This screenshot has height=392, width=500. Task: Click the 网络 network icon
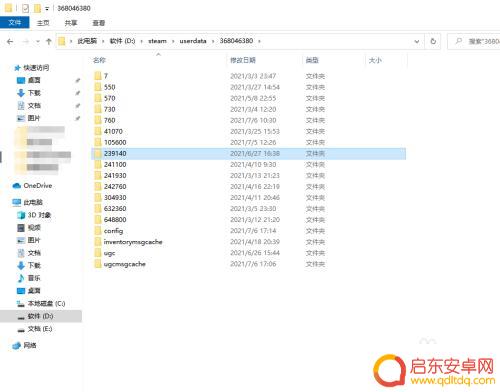(17, 345)
